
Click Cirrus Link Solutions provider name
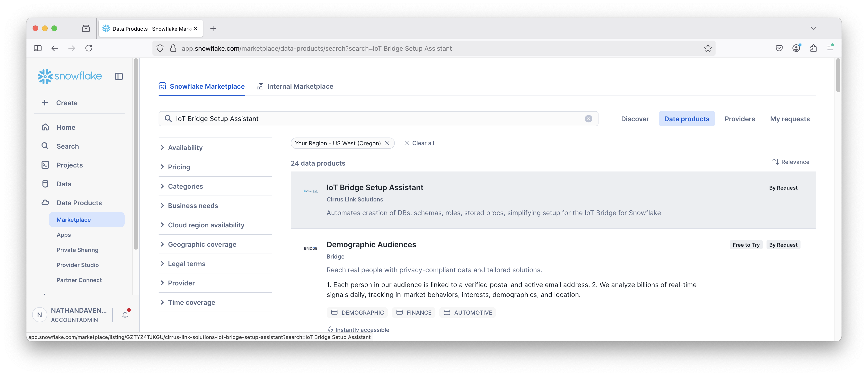pos(354,200)
